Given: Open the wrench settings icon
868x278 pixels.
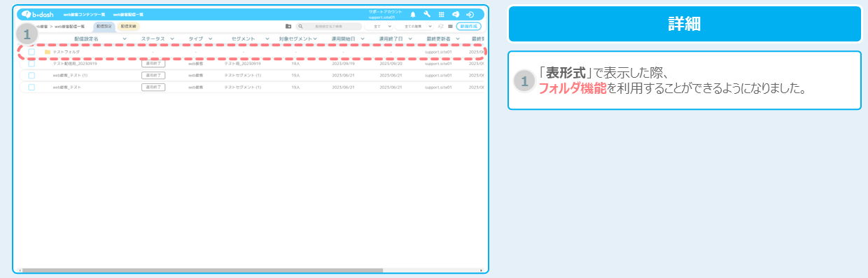Looking at the screenshot, I should [x=427, y=14].
